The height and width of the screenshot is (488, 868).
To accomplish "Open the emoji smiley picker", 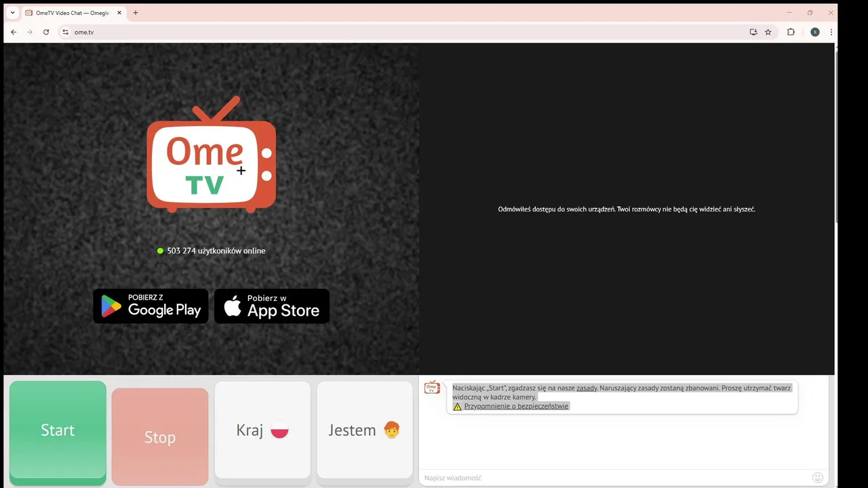I will click(818, 478).
